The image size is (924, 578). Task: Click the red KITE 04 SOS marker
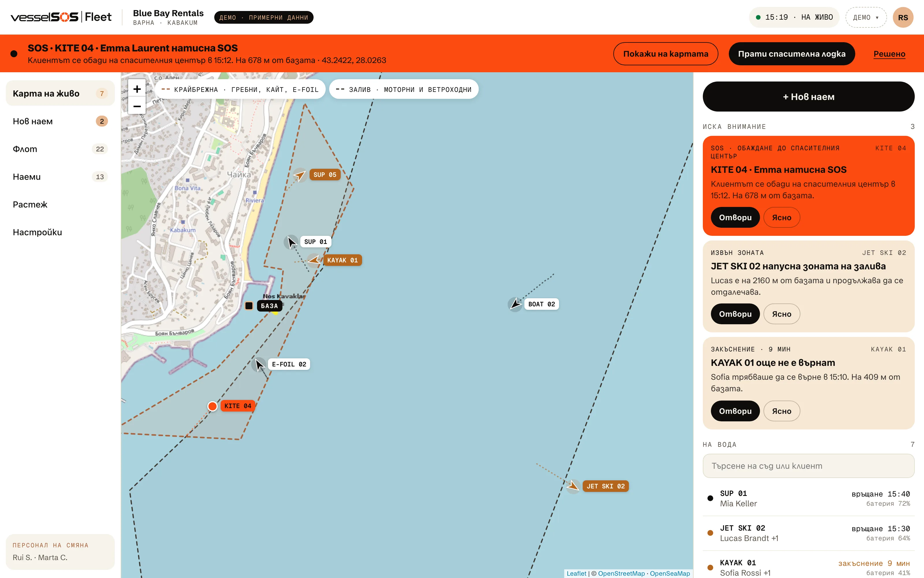[213, 406]
